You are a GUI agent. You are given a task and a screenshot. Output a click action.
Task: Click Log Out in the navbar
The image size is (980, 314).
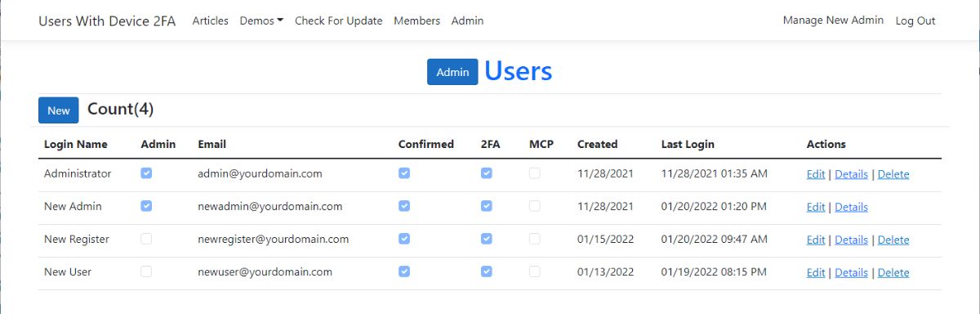(x=915, y=21)
